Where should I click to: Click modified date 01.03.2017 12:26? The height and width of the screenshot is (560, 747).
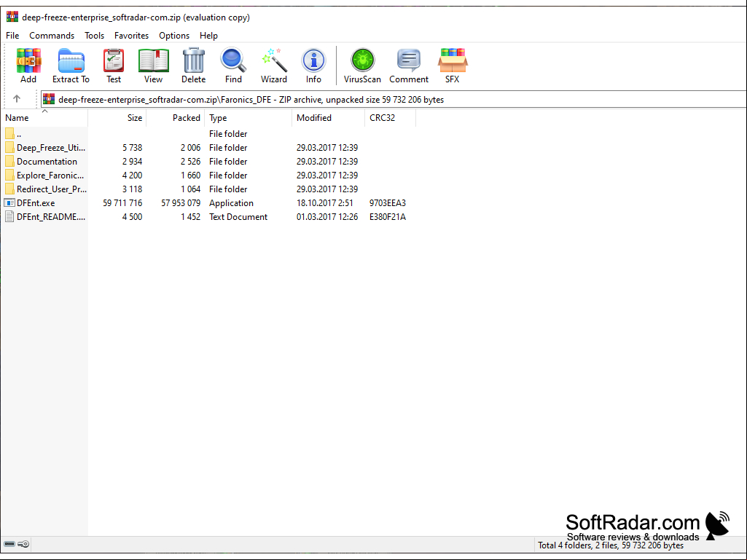[326, 217]
